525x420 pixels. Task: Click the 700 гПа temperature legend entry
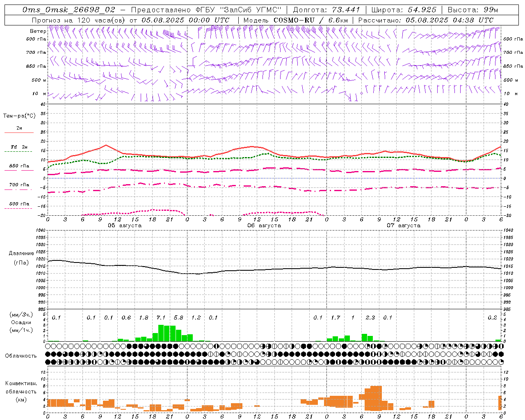19,185
